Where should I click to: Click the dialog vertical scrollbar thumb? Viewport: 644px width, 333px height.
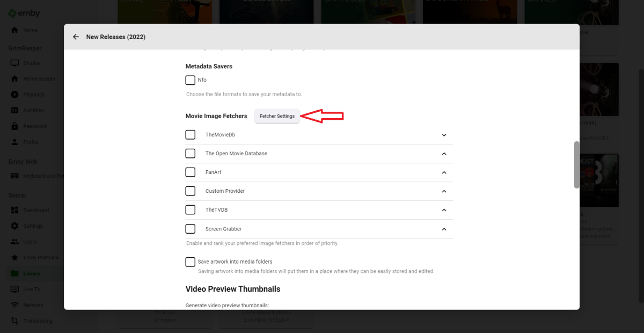click(x=576, y=165)
